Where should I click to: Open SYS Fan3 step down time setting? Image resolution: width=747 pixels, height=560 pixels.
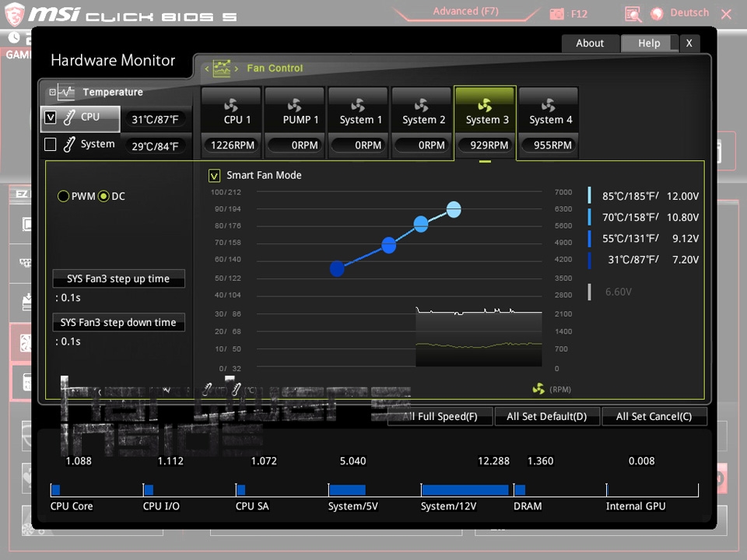click(118, 322)
